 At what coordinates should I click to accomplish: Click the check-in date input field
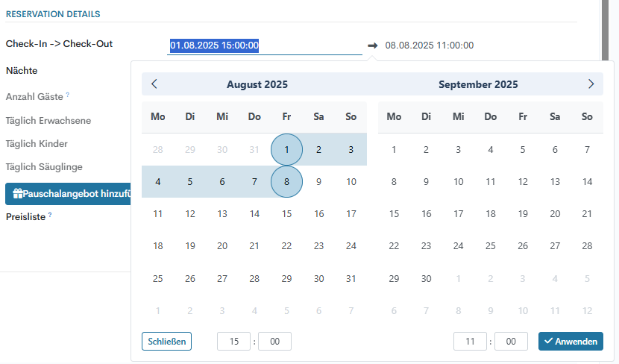pyautogui.click(x=265, y=45)
